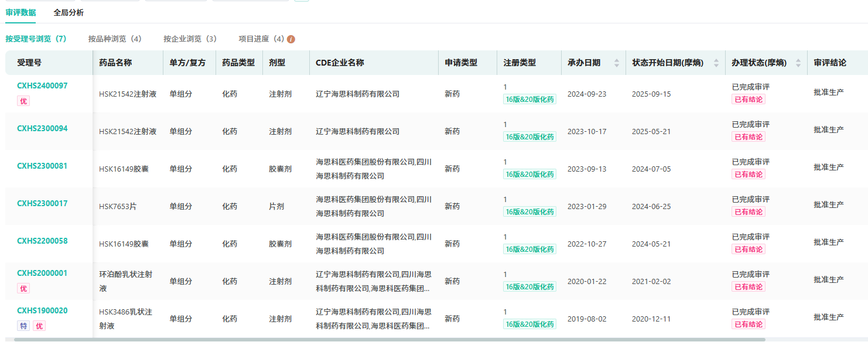Click the 优 badge under CXHS2400097
This screenshot has height=352, width=868.
23,101
